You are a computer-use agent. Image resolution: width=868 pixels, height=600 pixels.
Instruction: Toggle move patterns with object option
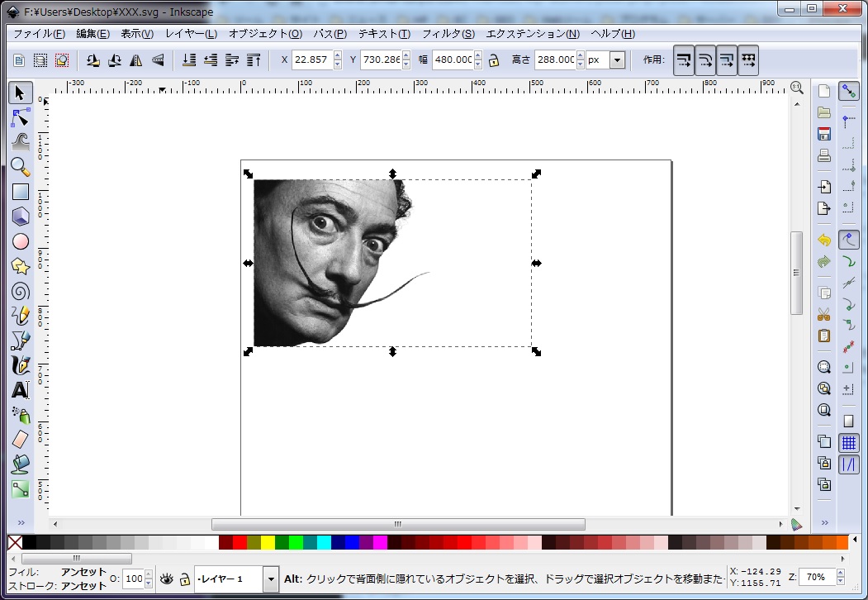748,60
